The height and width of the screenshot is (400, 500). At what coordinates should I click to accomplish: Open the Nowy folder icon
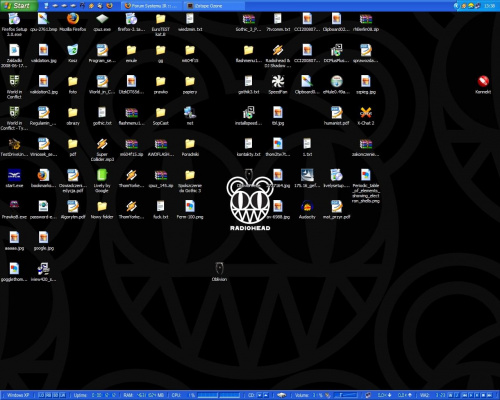click(x=102, y=210)
